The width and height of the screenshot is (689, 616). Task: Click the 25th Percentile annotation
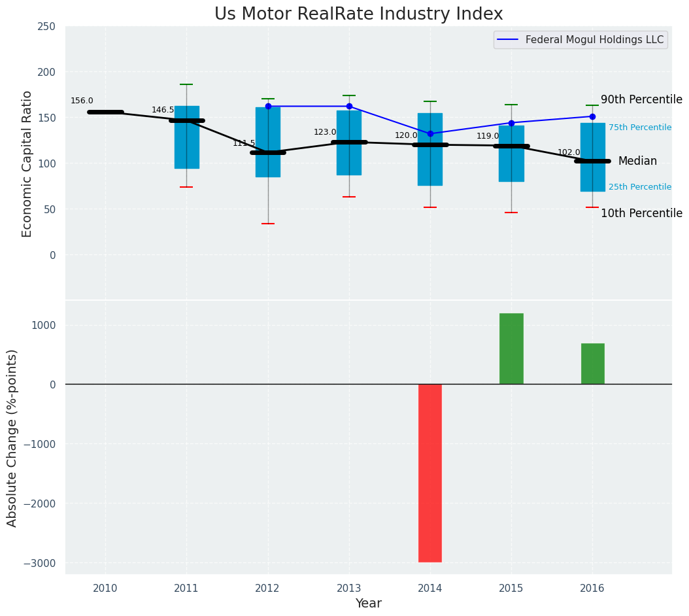pos(639,187)
